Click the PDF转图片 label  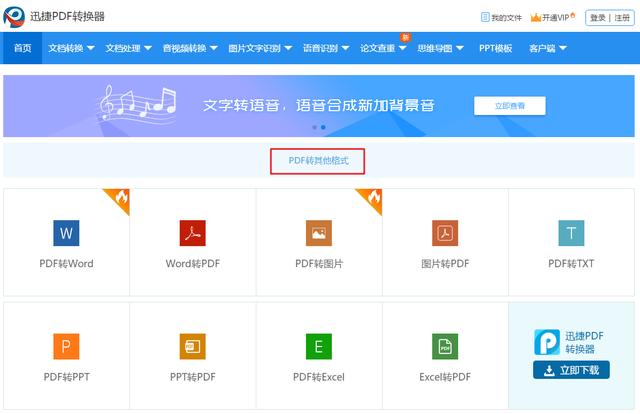pyautogui.click(x=319, y=264)
